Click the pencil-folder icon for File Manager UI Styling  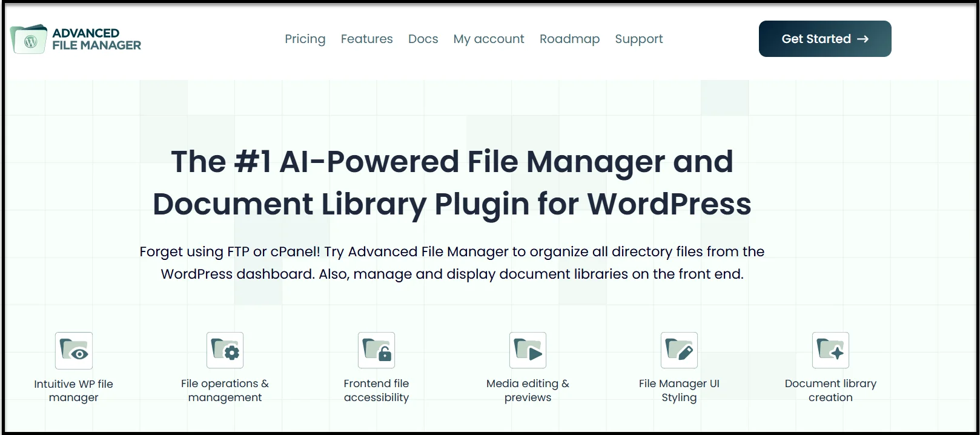[679, 350]
